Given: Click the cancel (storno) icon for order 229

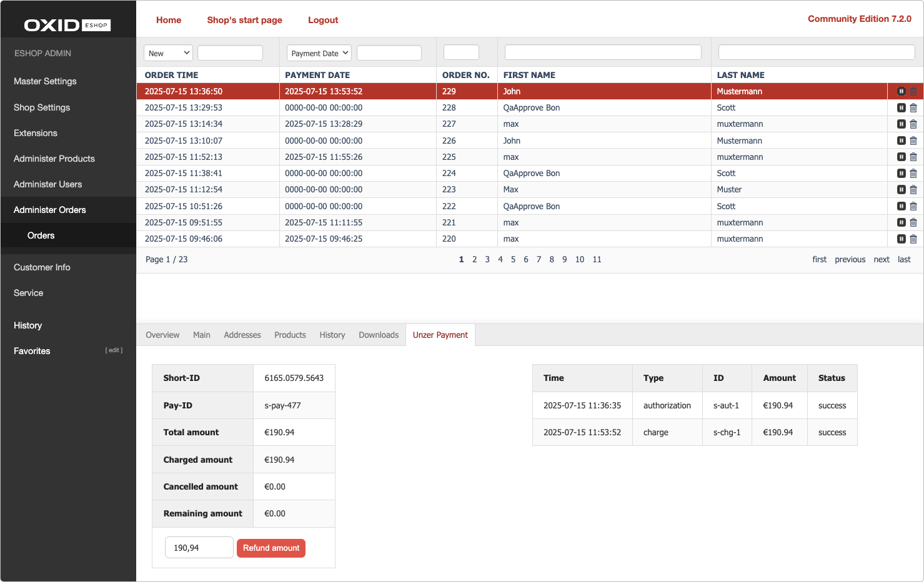Looking at the screenshot, I should [x=902, y=91].
